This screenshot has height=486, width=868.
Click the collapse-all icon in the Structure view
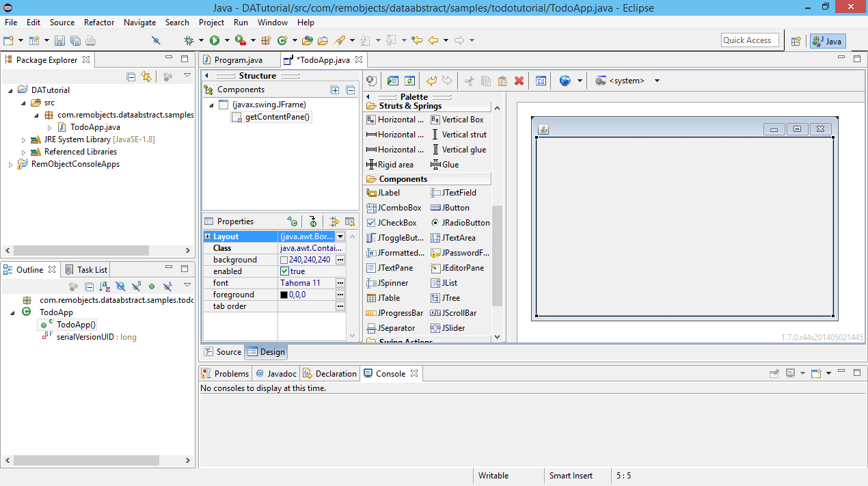pyautogui.click(x=349, y=90)
